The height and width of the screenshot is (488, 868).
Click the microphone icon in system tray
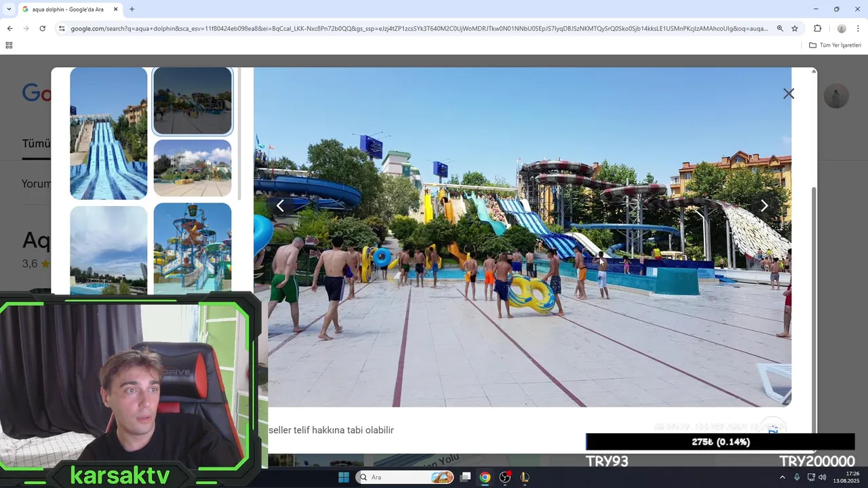coord(797,477)
